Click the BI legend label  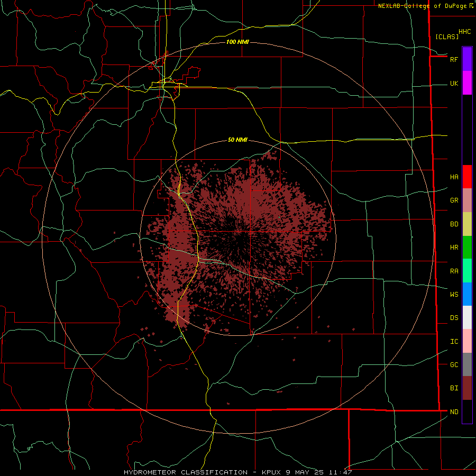[x=454, y=388]
